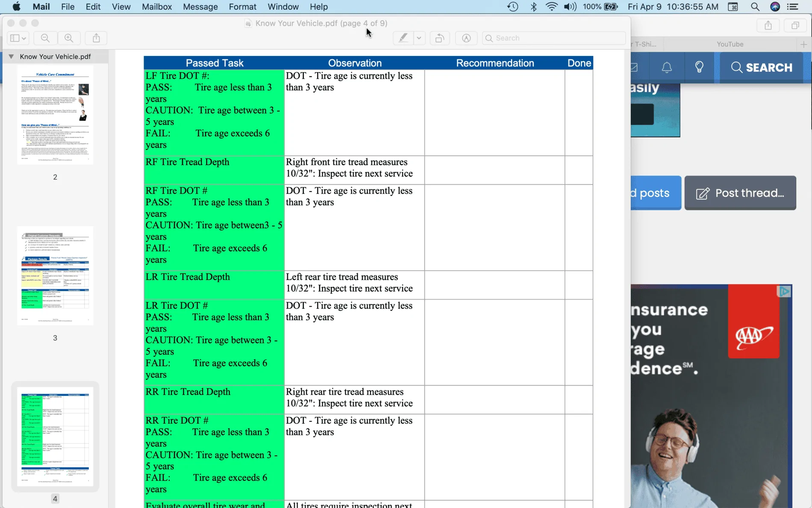The height and width of the screenshot is (508, 812).
Task: Select the highlight pen tool
Action: pos(403,38)
